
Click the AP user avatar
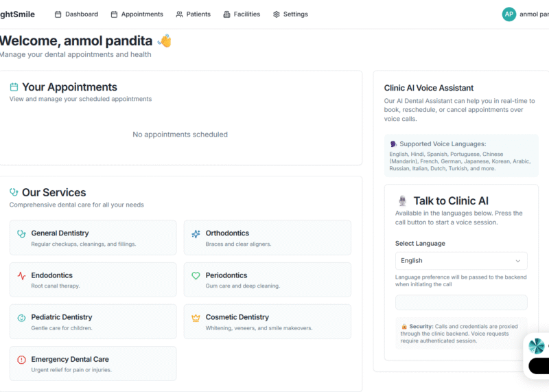click(509, 14)
